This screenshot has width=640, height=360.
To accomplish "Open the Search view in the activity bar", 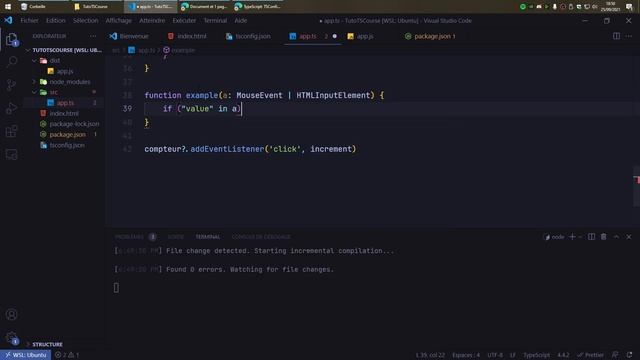I will tap(12, 62).
